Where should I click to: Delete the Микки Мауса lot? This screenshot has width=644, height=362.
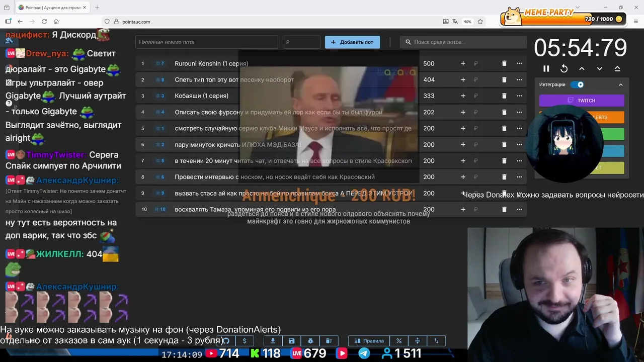tap(504, 128)
